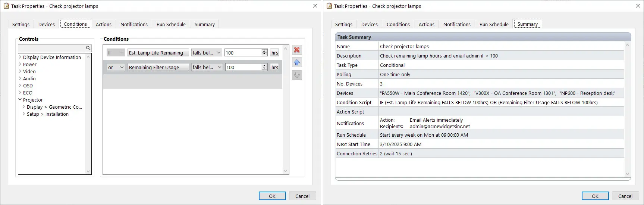This screenshot has width=644, height=205.
Task: Open Run Schedule tab in right dialog
Action: [494, 24]
